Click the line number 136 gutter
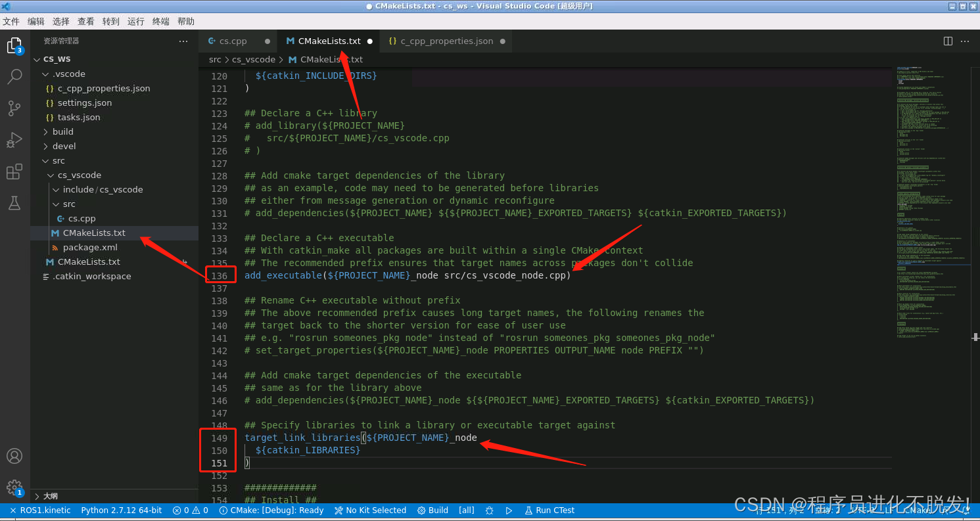The width and height of the screenshot is (980, 521). coord(220,275)
